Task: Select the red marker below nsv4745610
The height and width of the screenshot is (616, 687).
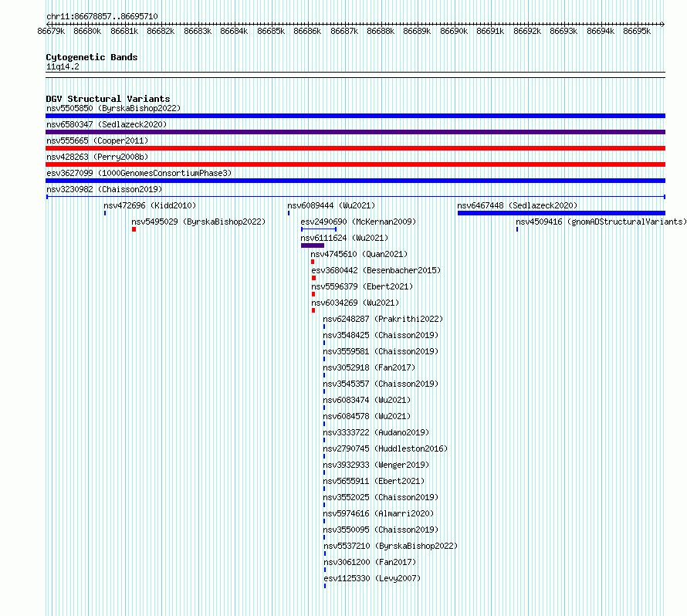Action: pos(313,262)
